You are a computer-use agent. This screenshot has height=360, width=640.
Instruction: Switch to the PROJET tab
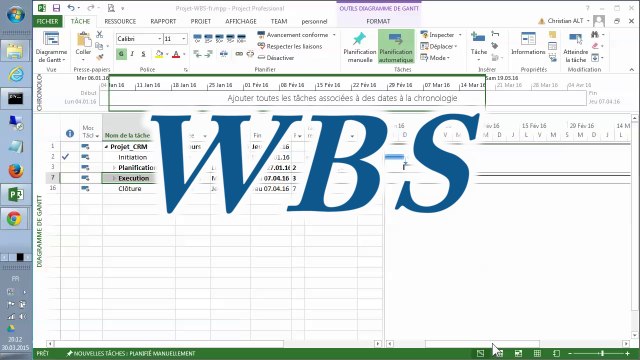[200, 21]
